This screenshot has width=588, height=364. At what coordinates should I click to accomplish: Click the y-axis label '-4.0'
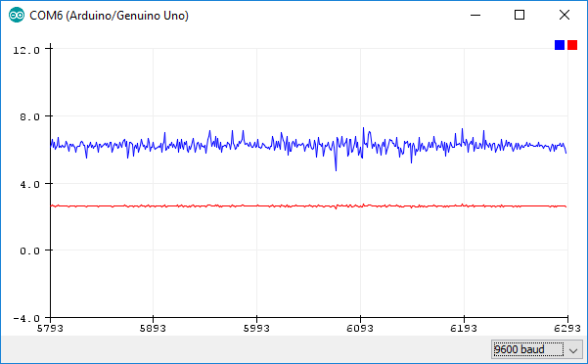tap(26, 318)
